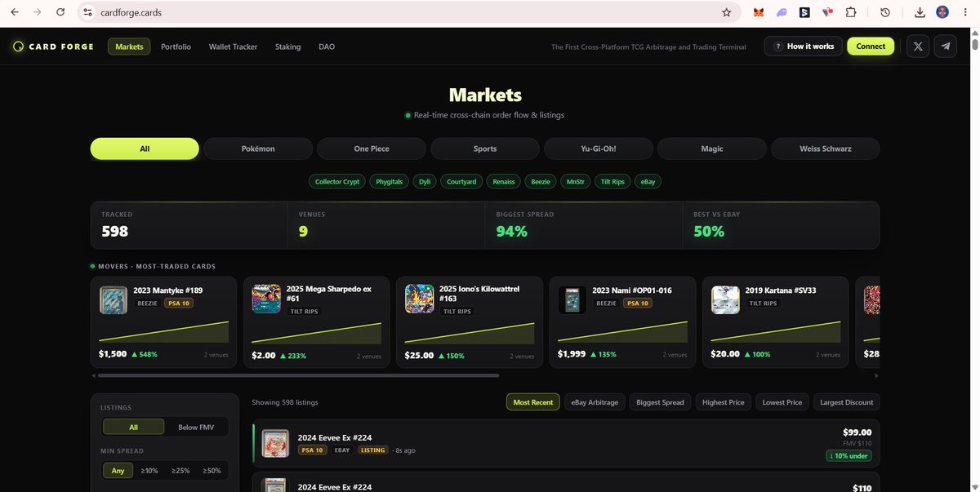Image resolution: width=980 pixels, height=492 pixels.
Task: Switch to Markets nav tab
Action: [x=129, y=47]
